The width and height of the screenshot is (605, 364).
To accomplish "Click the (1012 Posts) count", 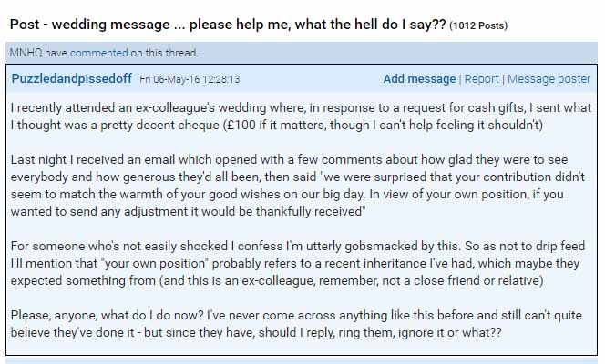I will tap(478, 25).
